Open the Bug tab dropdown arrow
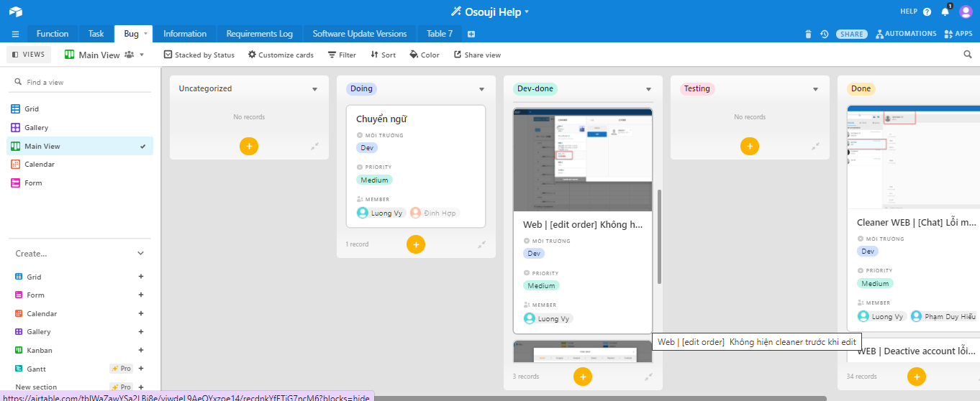 click(x=146, y=34)
